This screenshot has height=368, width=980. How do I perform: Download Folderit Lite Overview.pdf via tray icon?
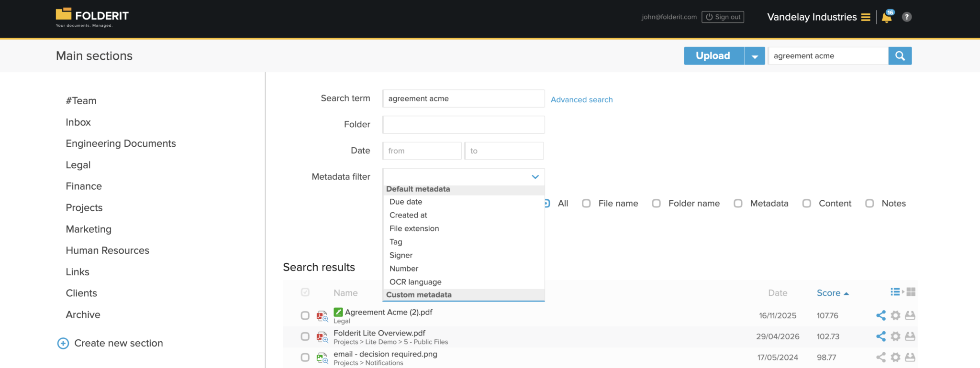(910, 336)
